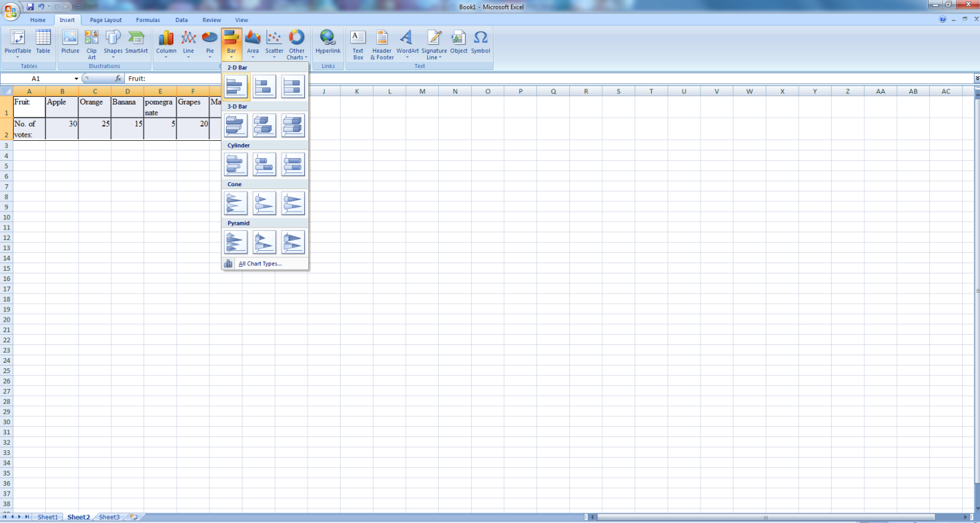Expand the Other Charts dropdown

297,44
